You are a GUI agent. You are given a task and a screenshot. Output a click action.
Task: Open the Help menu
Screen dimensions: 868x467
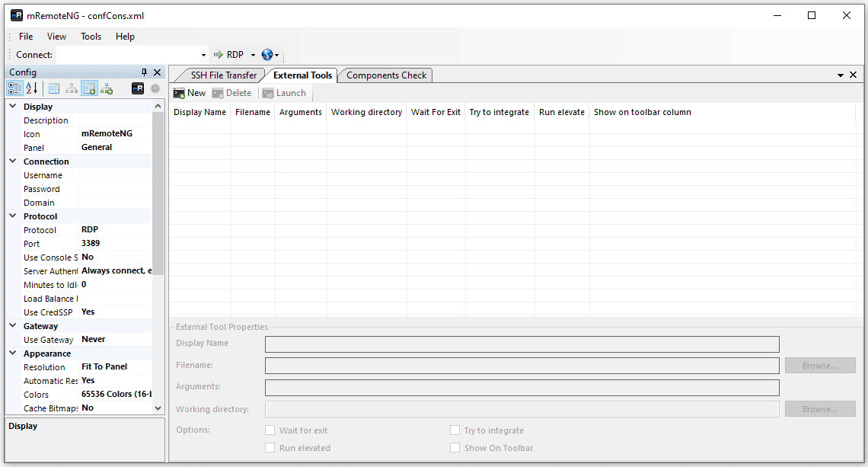point(125,37)
